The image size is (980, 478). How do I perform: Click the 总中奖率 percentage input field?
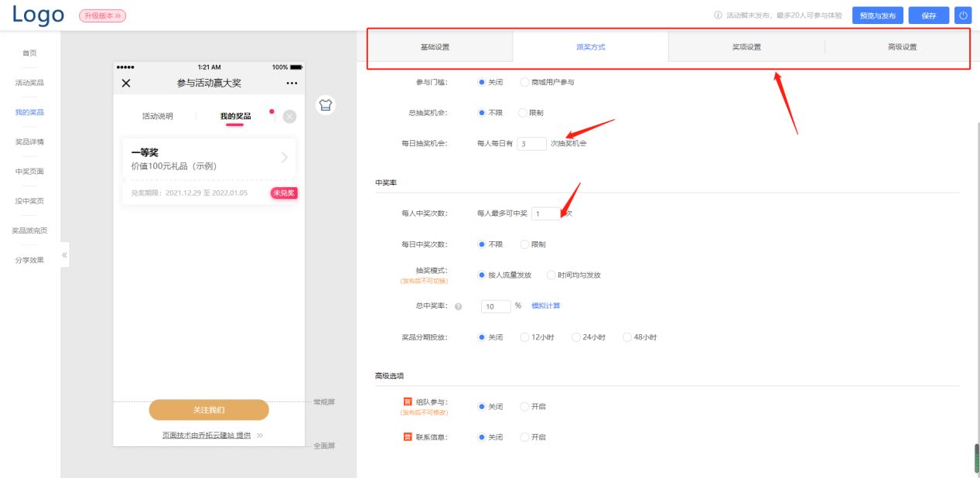click(495, 306)
